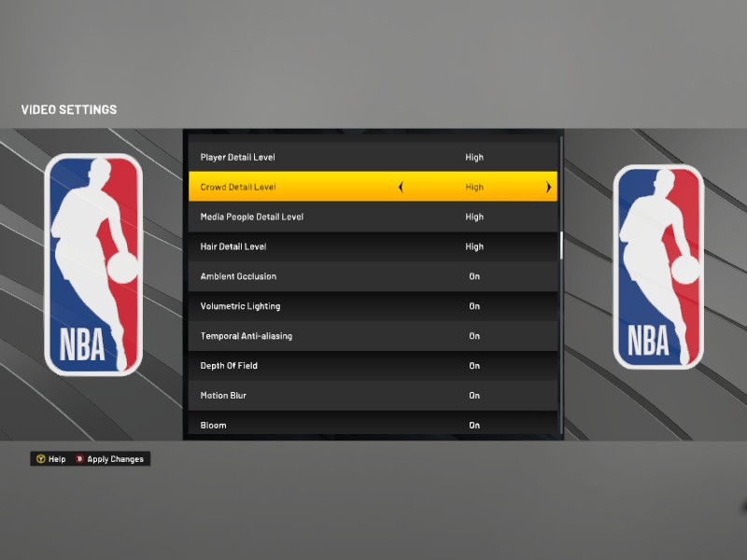The height and width of the screenshot is (560, 747).
Task: Click the Hair Detail Level High value
Action: 474,246
